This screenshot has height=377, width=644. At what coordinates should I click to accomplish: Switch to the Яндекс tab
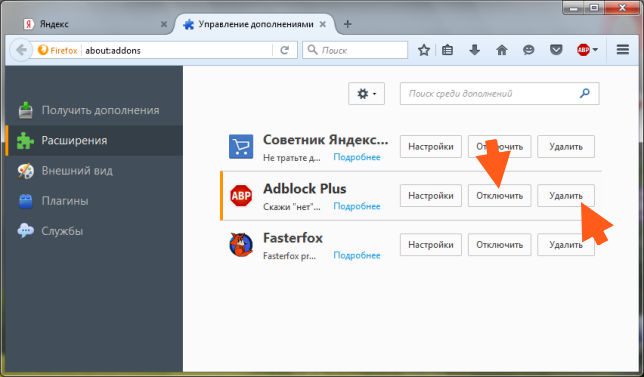tap(94, 24)
